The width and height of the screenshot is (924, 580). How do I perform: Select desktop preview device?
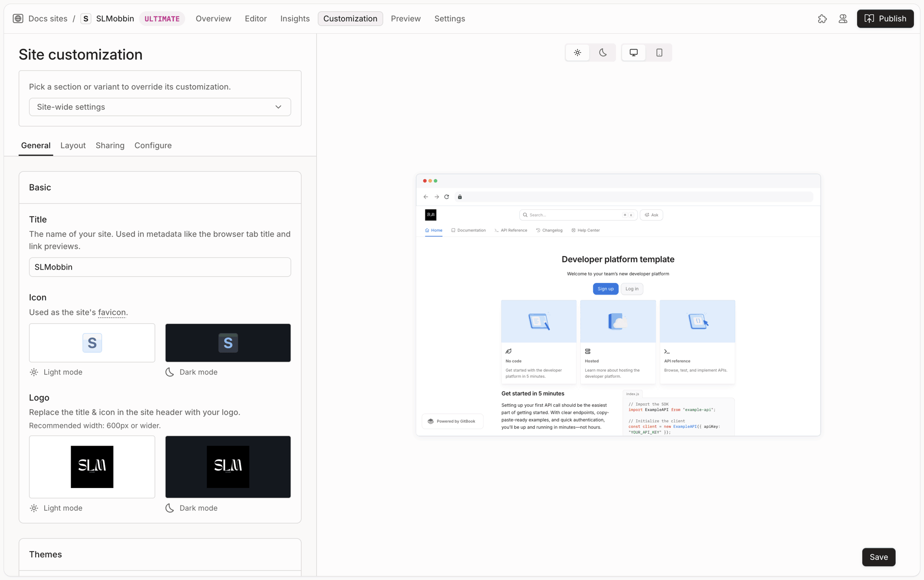[634, 52]
